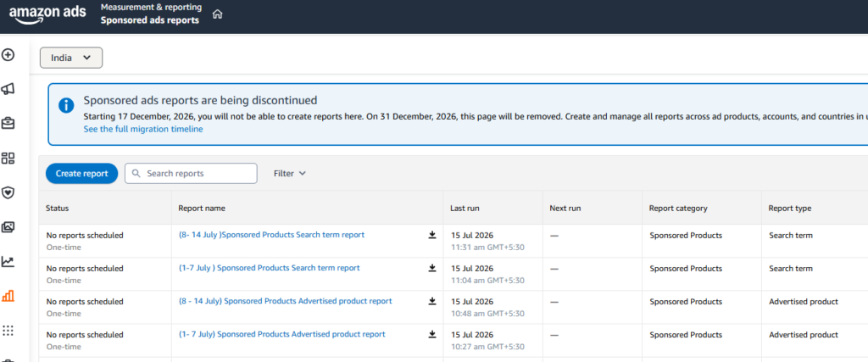Click the Report name column header
Image resolution: width=868 pixels, height=362 pixels.
[x=202, y=208]
